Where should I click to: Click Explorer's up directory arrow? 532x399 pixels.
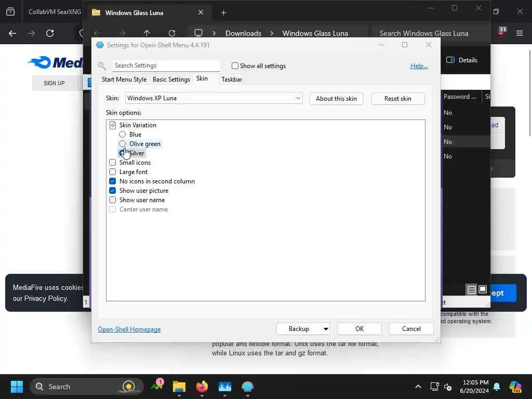point(147,33)
